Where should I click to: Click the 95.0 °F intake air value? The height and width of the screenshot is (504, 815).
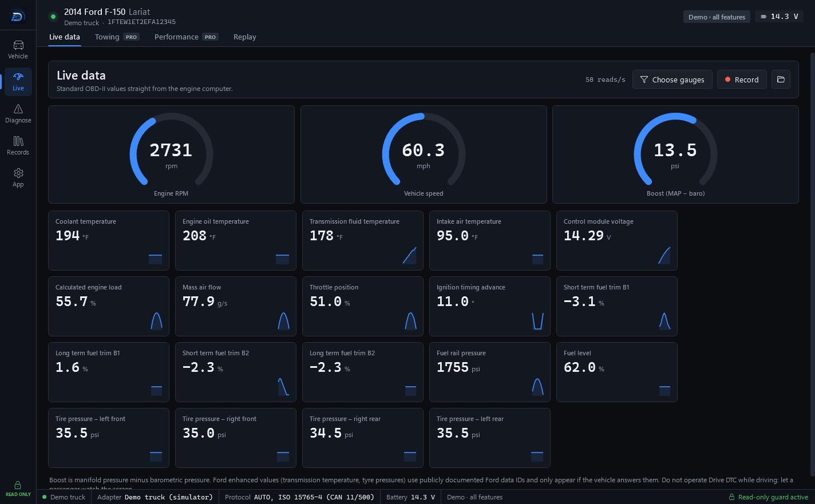click(457, 236)
